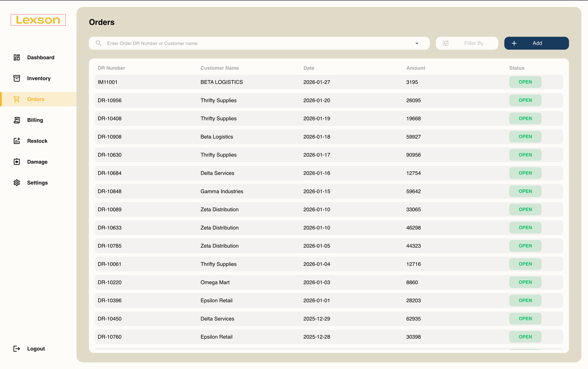Toggle OPEN status for order IM11001
The height and width of the screenshot is (369, 588).
525,82
